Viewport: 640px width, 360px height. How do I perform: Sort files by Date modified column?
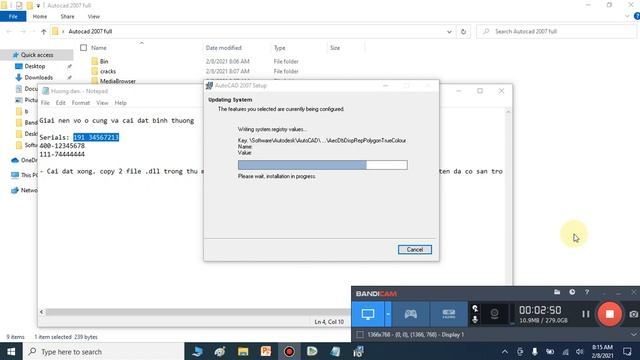[224, 48]
